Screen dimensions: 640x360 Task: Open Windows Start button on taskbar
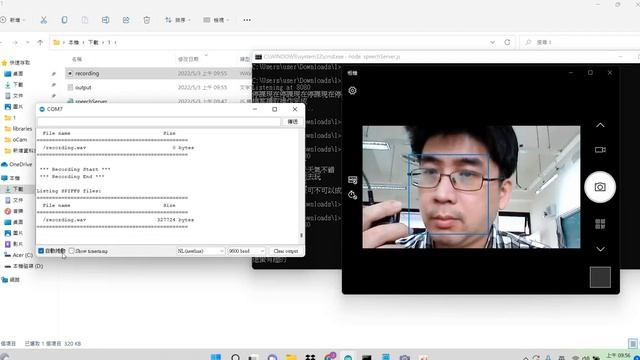tap(216, 358)
